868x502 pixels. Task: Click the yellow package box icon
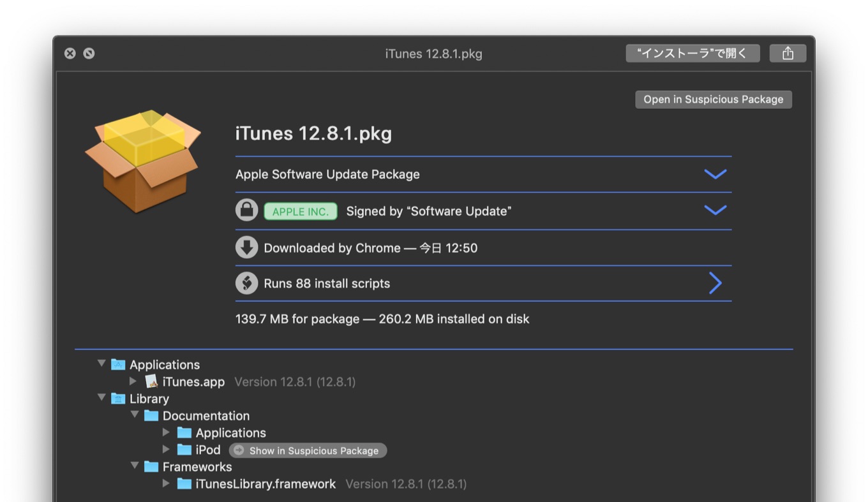point(143,161)
